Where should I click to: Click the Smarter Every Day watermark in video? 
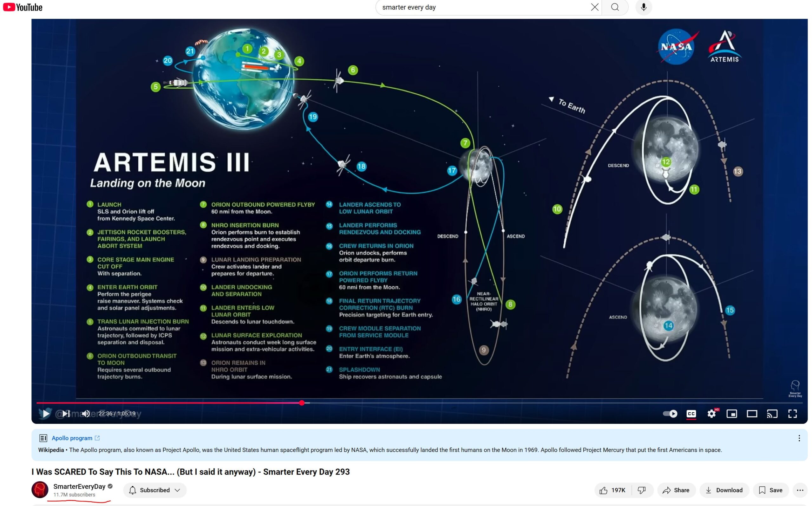795,389
